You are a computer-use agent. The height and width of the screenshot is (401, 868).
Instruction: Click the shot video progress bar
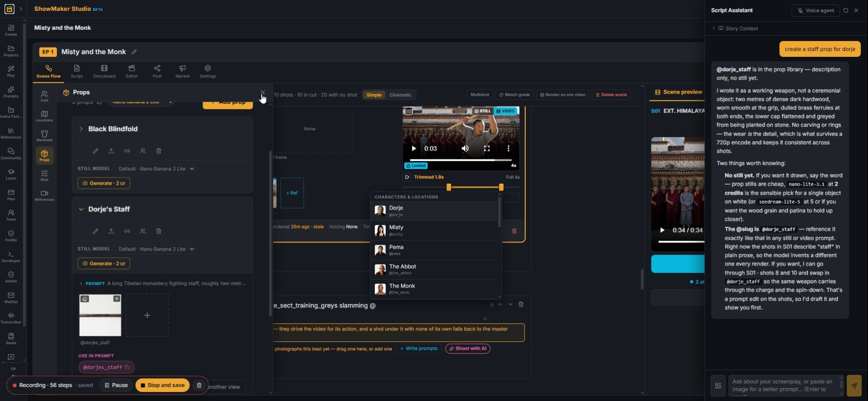pos(461,160)
